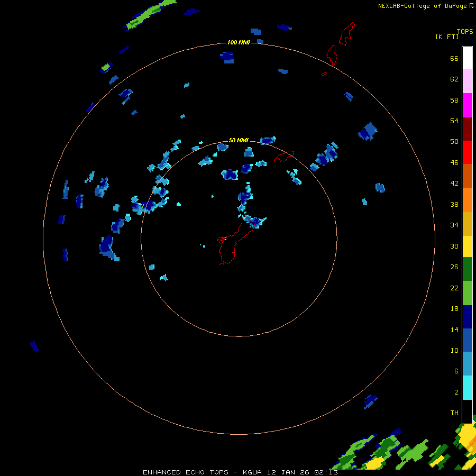Click the 100 NMI range ring label

[239, 42]
